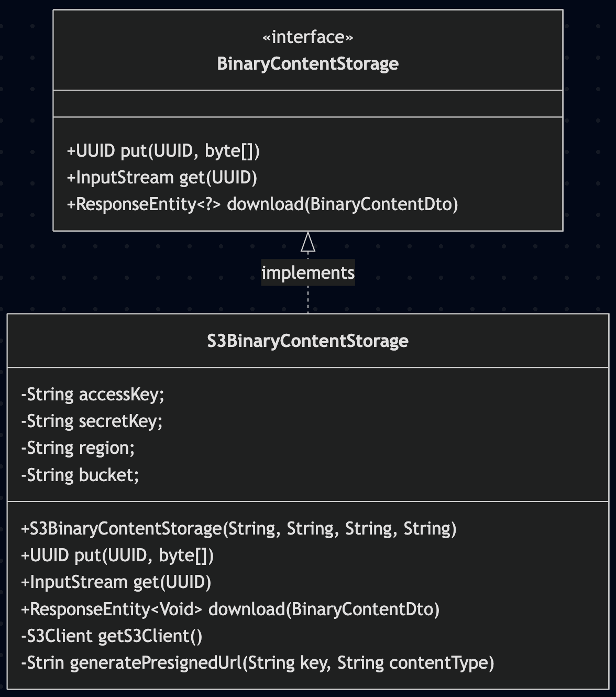This screenshot has width=616, height=697.
Task: Click the S3BinaryContentStorage constructor line
Action: click(x=239, y=529)
